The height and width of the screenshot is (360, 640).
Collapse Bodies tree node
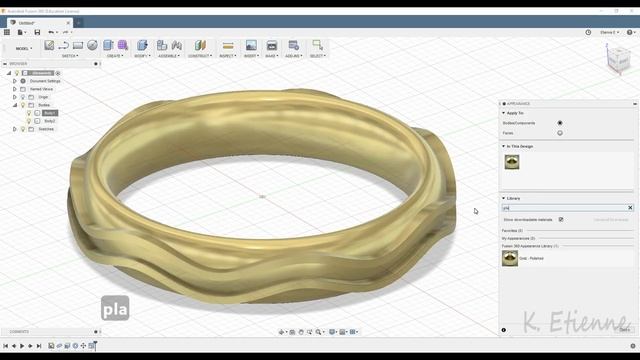[15, 105]
